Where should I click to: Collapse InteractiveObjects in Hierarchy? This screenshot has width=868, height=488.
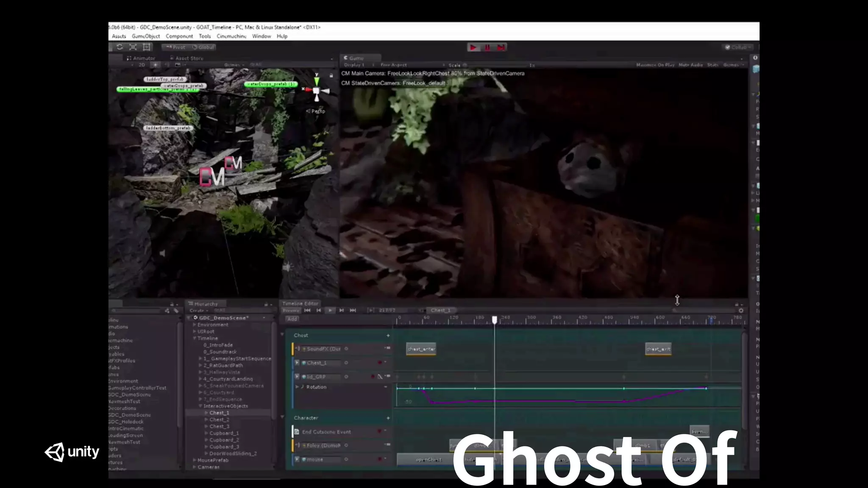(200, 406)
